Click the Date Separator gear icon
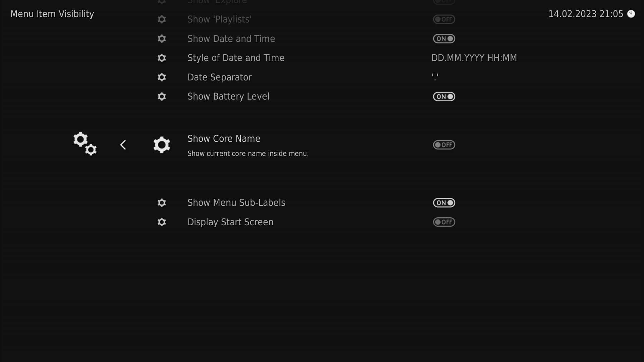The image size is (644, 362). (x=162, y=77)
